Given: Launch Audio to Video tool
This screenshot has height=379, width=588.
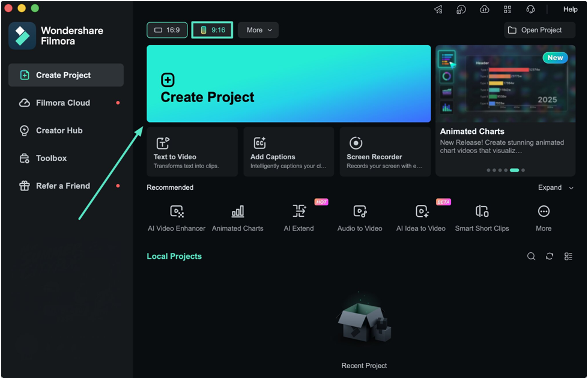Looking at the screenshot, I should [360, 218].
